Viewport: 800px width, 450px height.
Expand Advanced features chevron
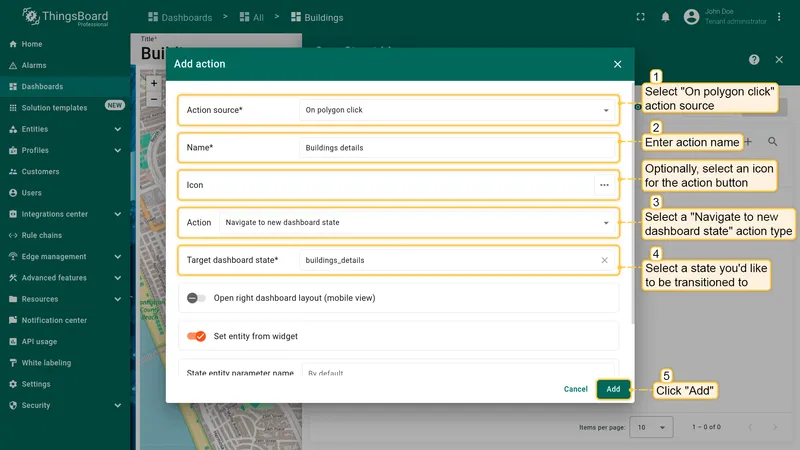(118, 278)
